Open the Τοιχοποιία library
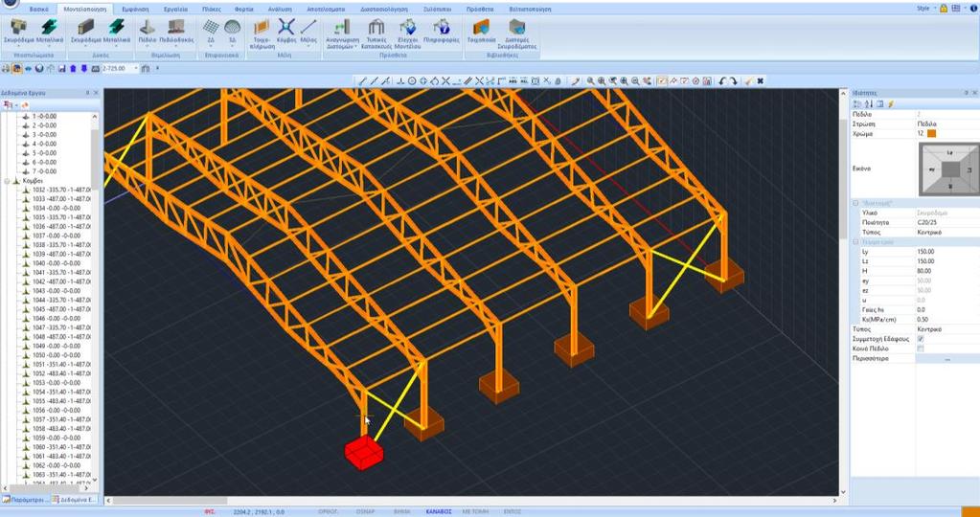980x517 pixels. tap(481, 32)
